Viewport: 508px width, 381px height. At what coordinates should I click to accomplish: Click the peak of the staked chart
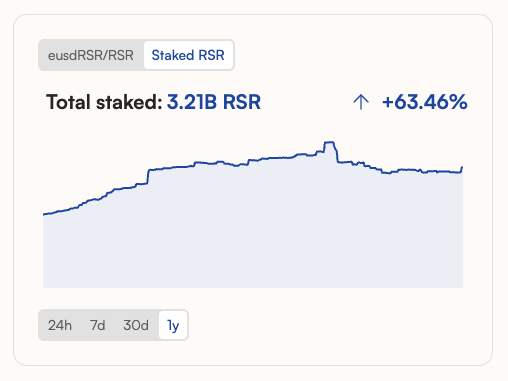point(329,143)
